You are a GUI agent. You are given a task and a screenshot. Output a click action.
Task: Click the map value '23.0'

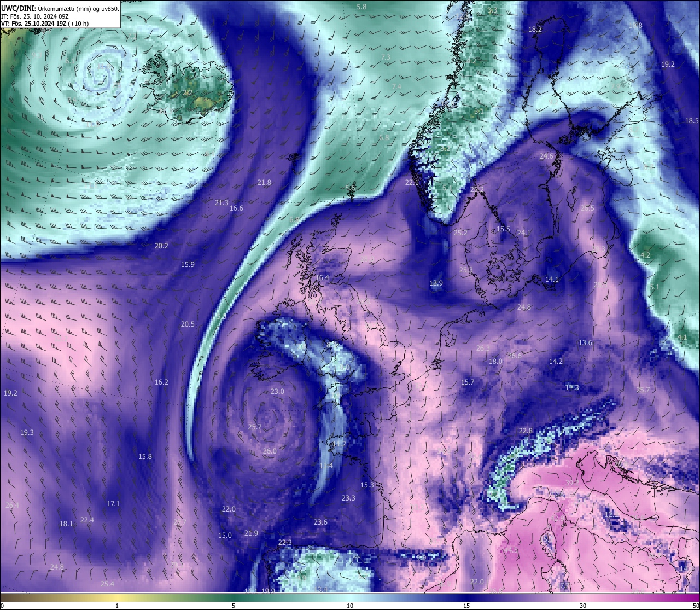click(x=277, y=391)
